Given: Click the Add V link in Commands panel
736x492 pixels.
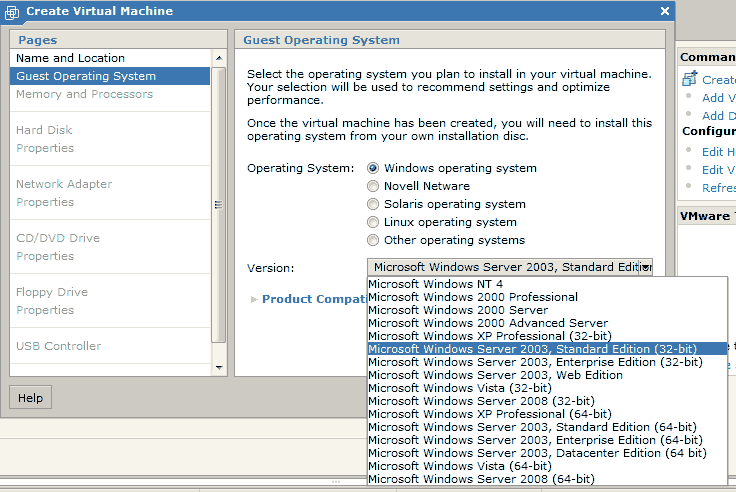Looking at the screenshot, I should (718, 98).
